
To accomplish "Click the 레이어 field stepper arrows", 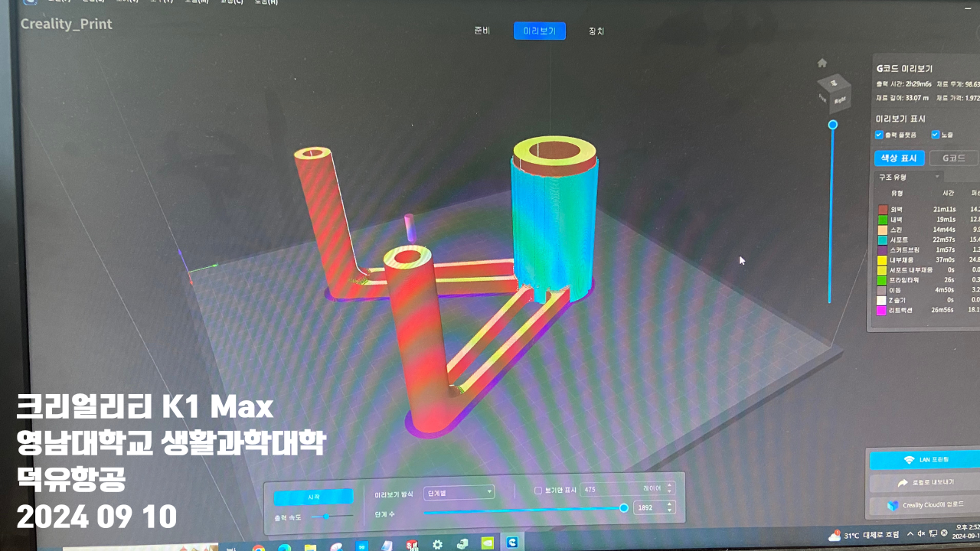I will click(670, 488).
